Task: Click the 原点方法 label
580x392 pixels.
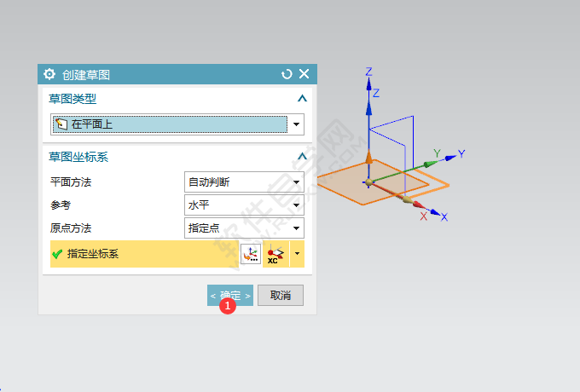Action: (71, 228)
